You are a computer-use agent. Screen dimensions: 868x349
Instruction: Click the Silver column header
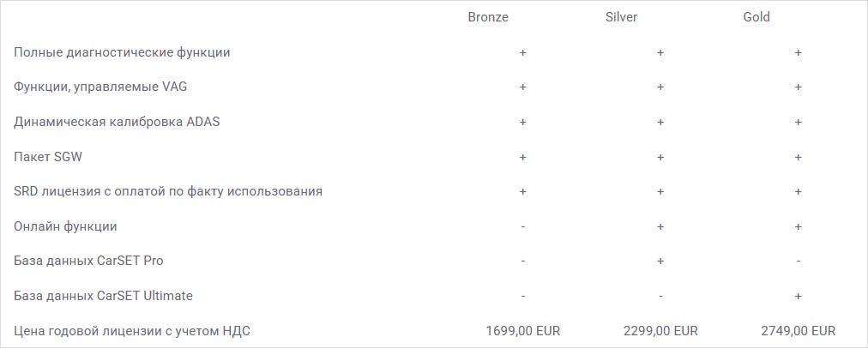[621, 17]
